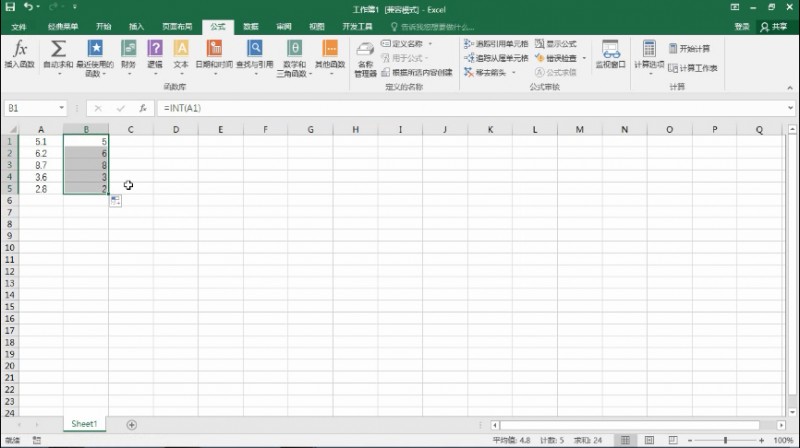The height and width of the screenshot is (448, 800).
Task: Open Lookup and Reference (查找与引用) functions icon
Action: click(255, 48)
